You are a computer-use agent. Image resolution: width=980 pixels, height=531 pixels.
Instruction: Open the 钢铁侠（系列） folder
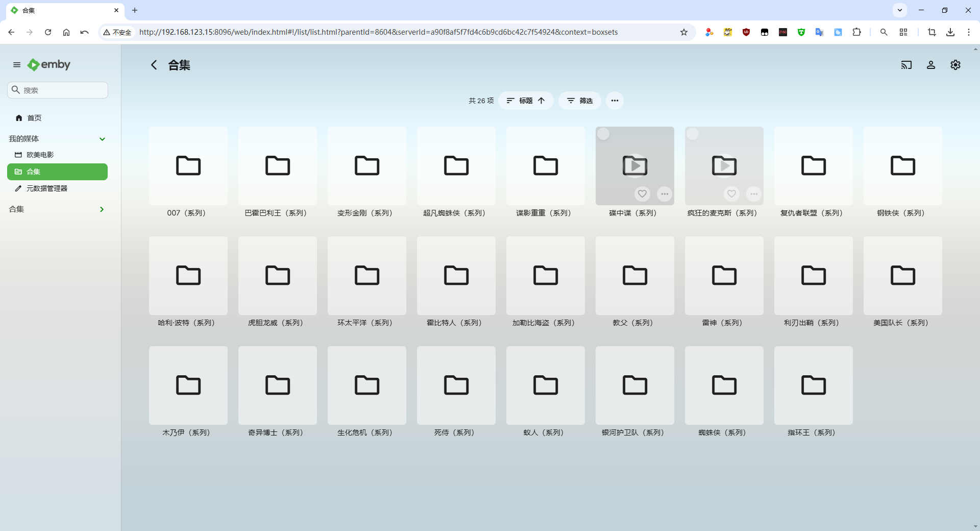903,166
